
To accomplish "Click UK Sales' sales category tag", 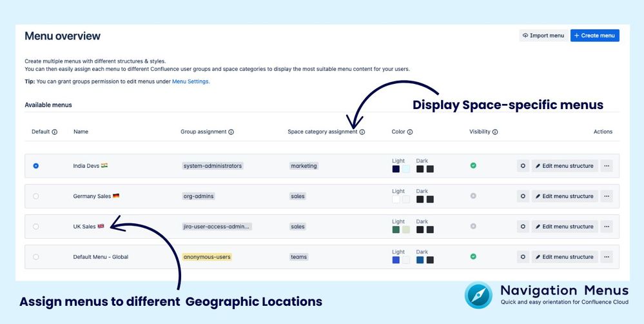I will tap(298, 227).
